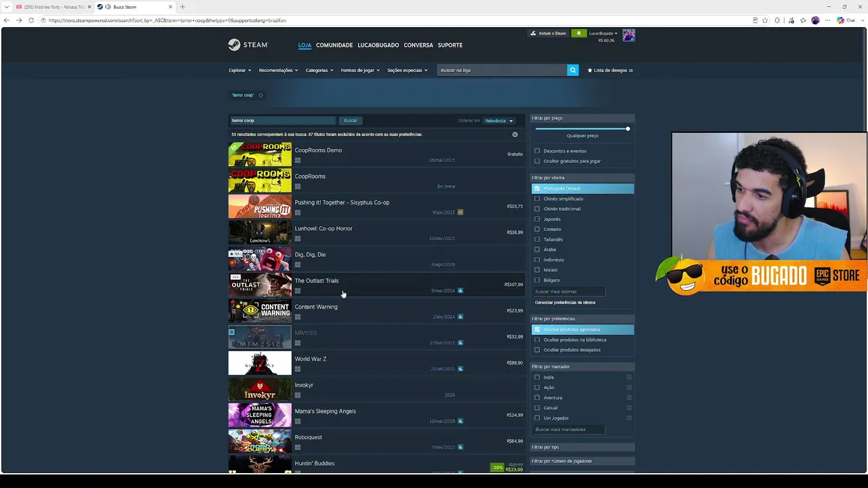Click the "Buscar na loja" search field
Viewport: 868px width, 488px height.
point(502,70)
